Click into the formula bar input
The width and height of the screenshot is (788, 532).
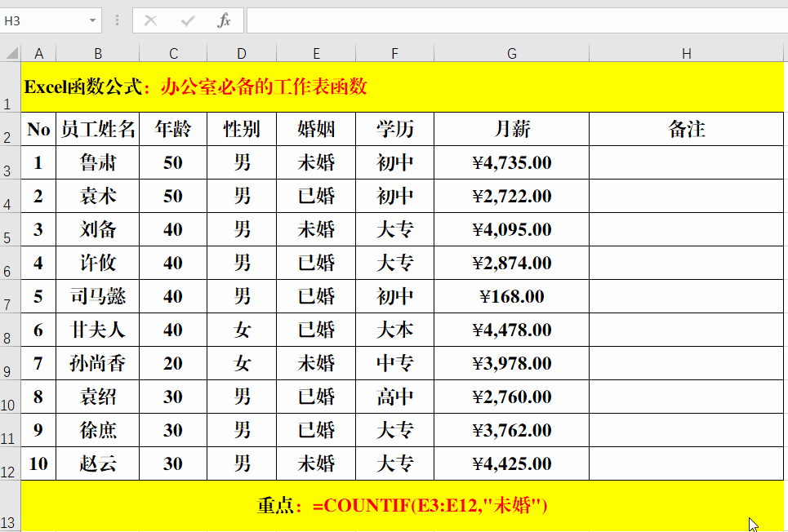[517, 20]
